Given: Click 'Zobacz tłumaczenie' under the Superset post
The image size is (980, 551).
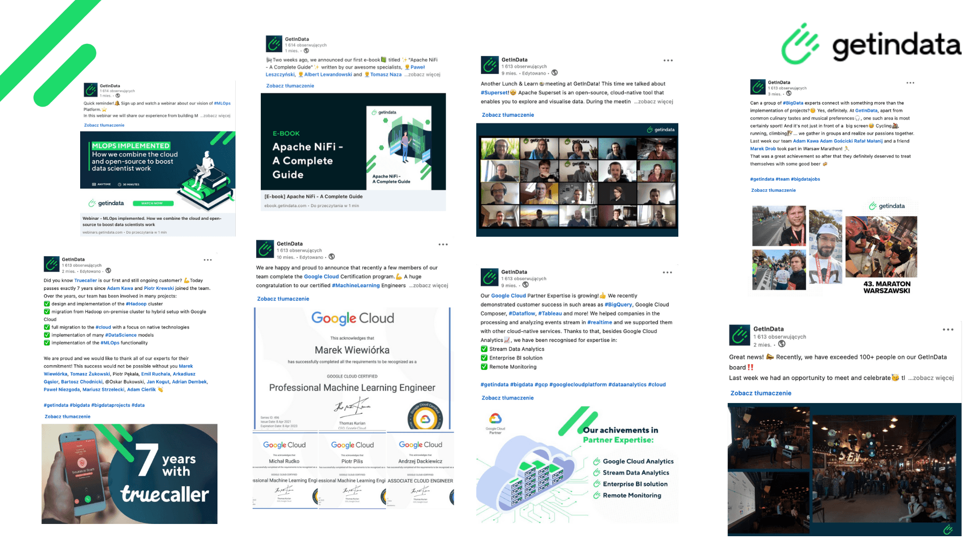Looking at the screenshot, I should tap(508, 115).
